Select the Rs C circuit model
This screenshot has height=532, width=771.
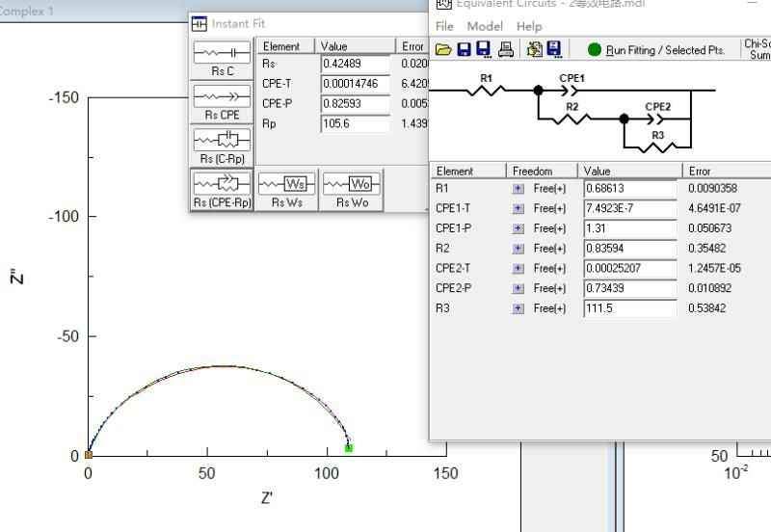click(222, 59)
